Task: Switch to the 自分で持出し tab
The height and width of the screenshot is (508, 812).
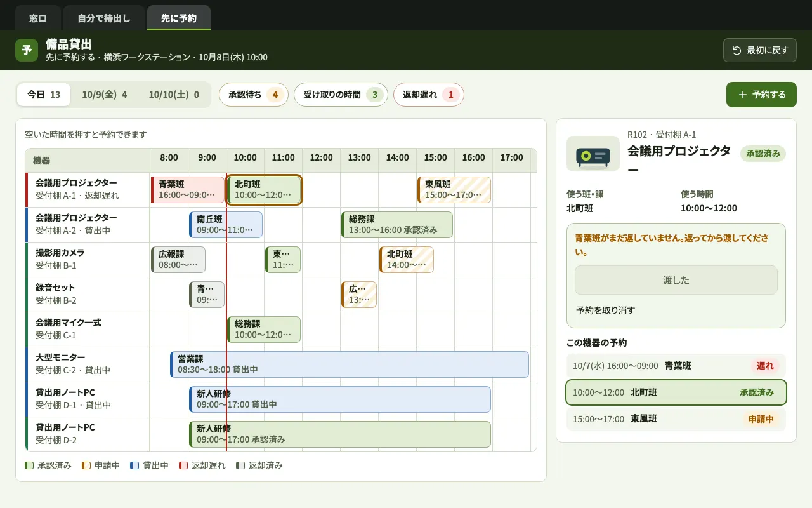Action: point(104,18)
